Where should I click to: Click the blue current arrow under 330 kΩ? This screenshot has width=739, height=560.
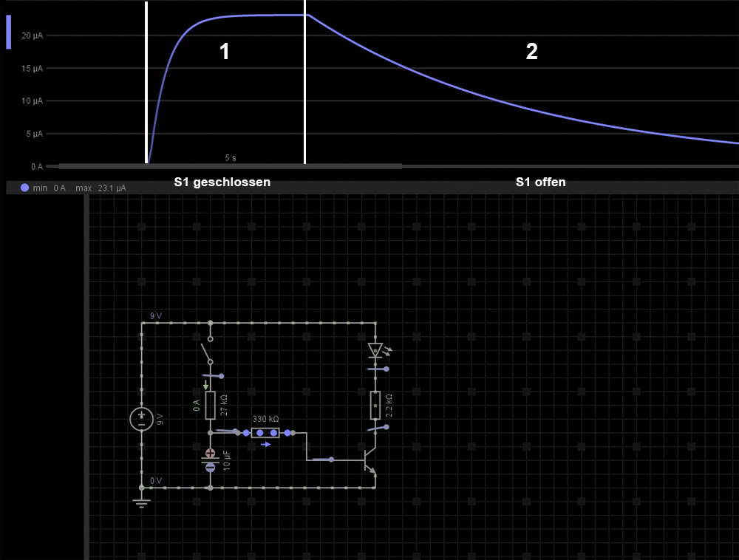coord(266,445)
